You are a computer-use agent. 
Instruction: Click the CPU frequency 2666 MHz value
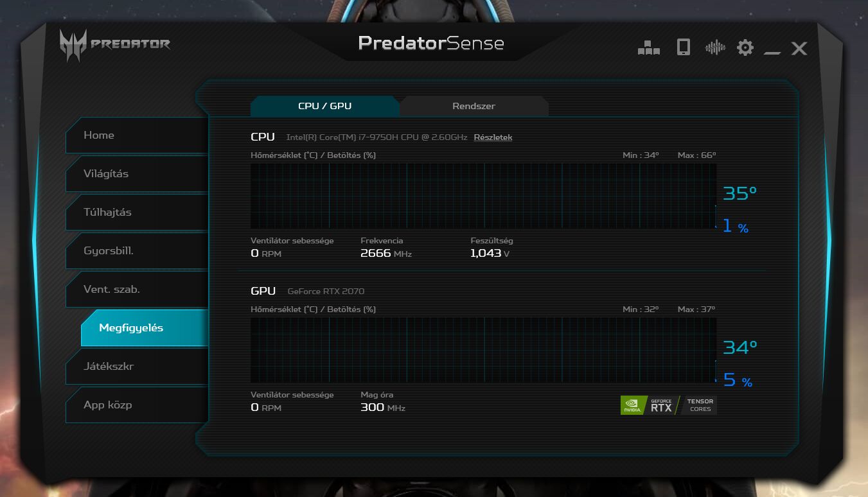386,254
